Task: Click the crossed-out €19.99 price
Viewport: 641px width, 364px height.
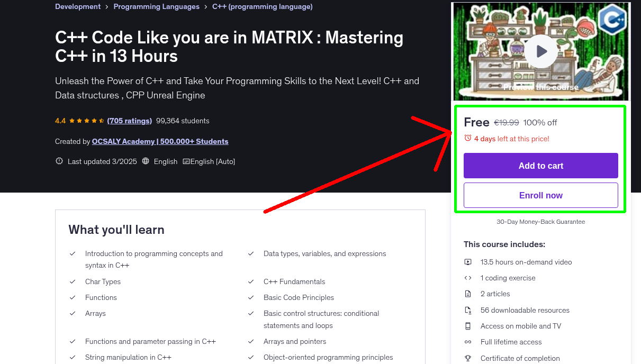Action: click(x=507, y=122)
